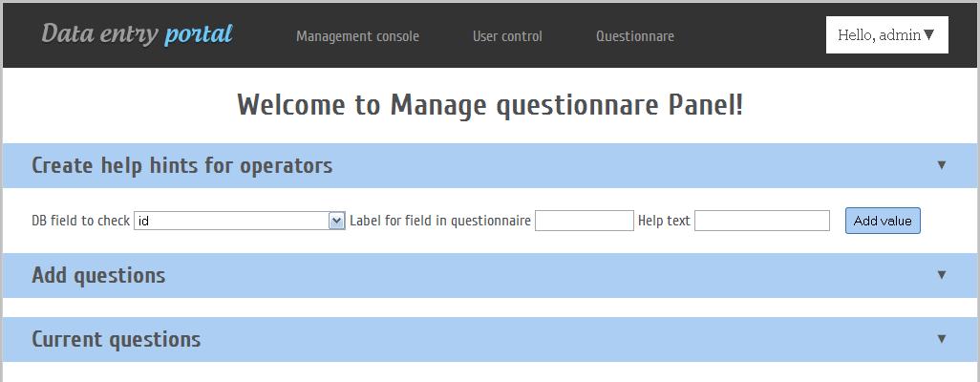The width and height of the screenshot is (980, 382).
Task: Click the Help text label
Action: coord(664,221)
